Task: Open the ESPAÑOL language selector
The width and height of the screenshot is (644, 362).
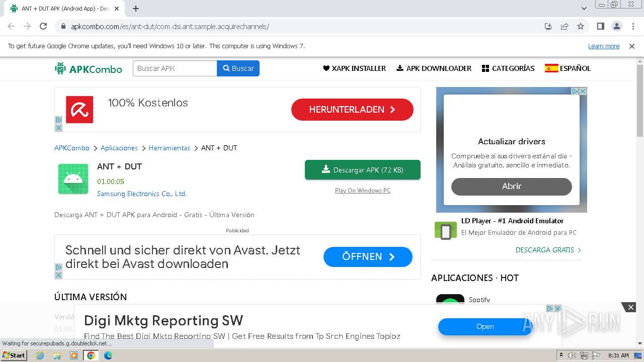Action: coord(568,68)
